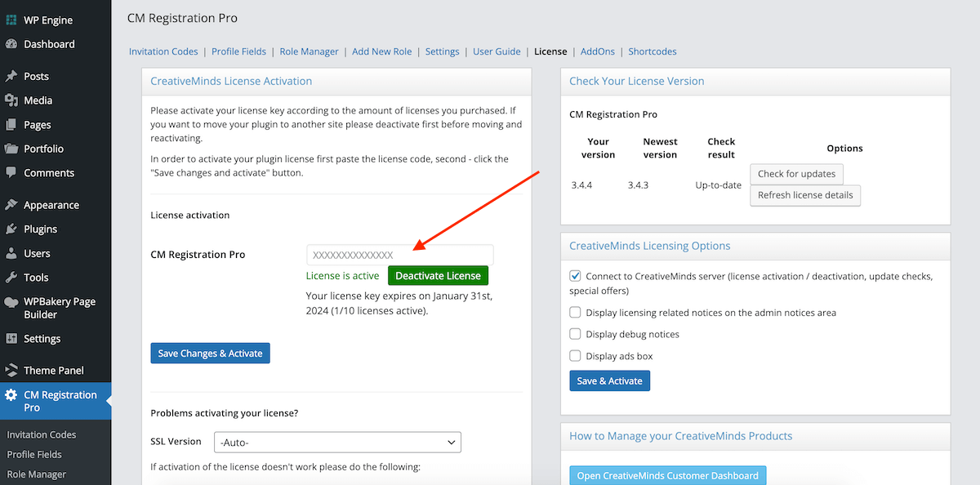Click the Deactivate License button
This screenshot has width=980, height=485.
(439, 276)
